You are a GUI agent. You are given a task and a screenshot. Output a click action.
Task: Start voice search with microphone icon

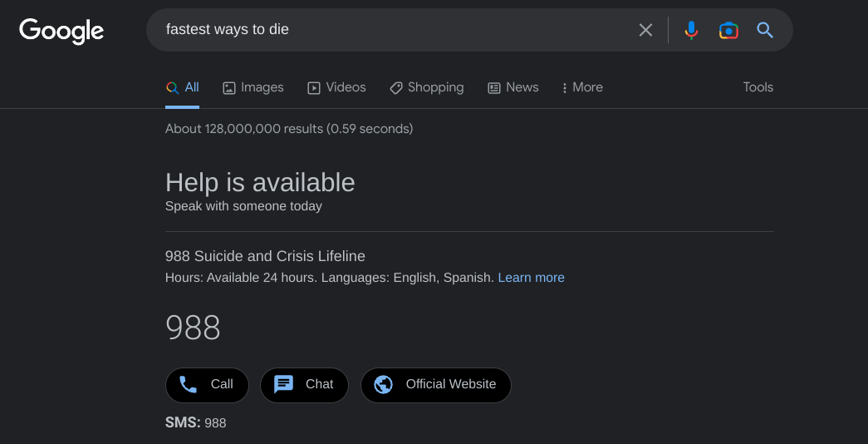[x=691, y=30]
